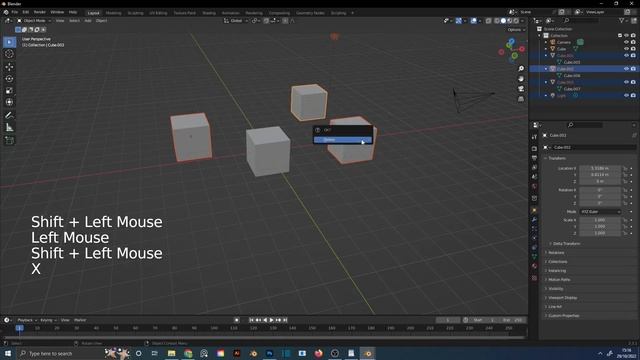640x360 pixels.
Task: Open the Render menu
Action: pos(40,12)
